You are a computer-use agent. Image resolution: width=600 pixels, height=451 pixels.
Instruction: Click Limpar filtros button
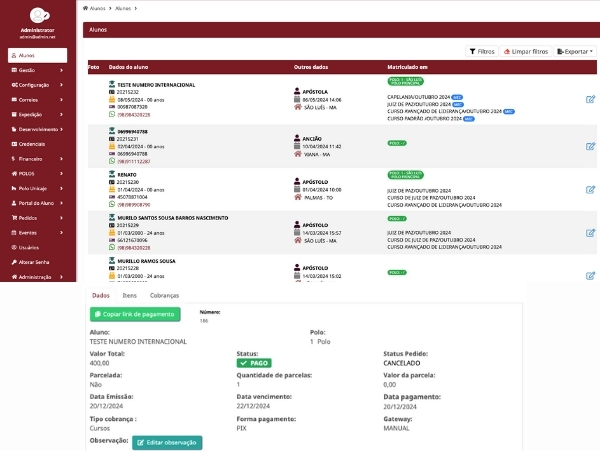(526, 51)
